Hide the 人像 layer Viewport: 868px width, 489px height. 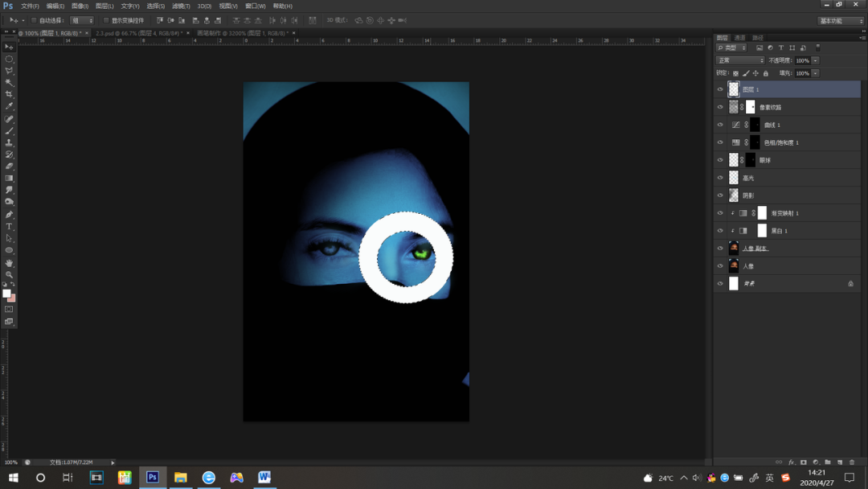coord(720,266)
